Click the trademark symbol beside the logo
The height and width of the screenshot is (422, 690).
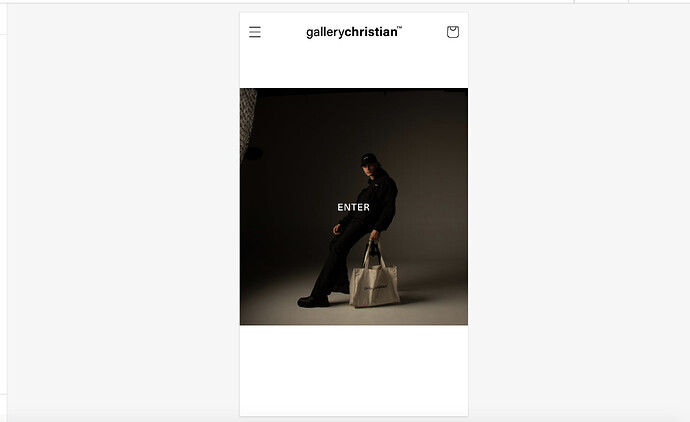tap(400, 28)
